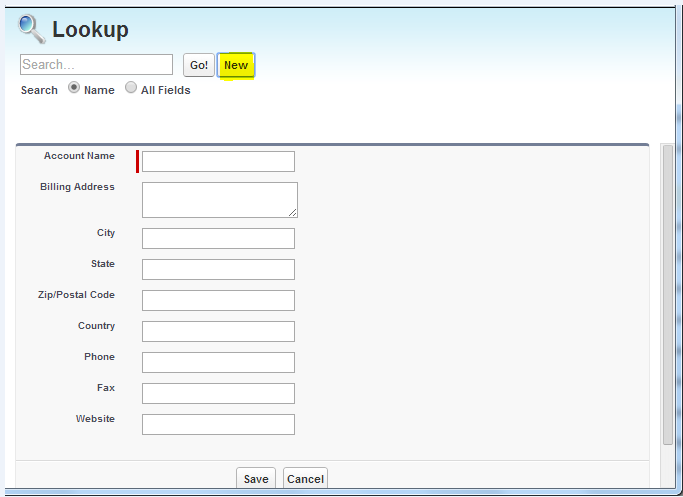Viewport: 683px width, 497px height.
Task: Click the magnifying glass Lookup icon
Action: pyautogui.click(x=31, y=29)
